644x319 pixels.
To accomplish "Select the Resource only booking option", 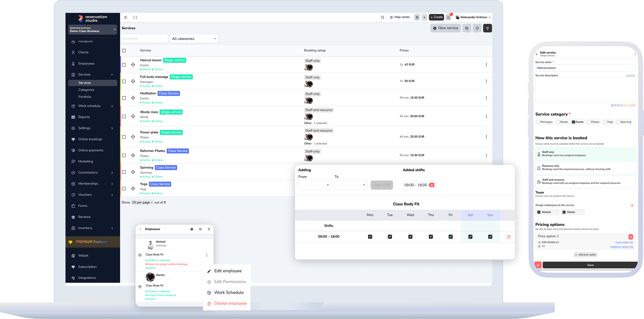I will (x=585, y=168).
